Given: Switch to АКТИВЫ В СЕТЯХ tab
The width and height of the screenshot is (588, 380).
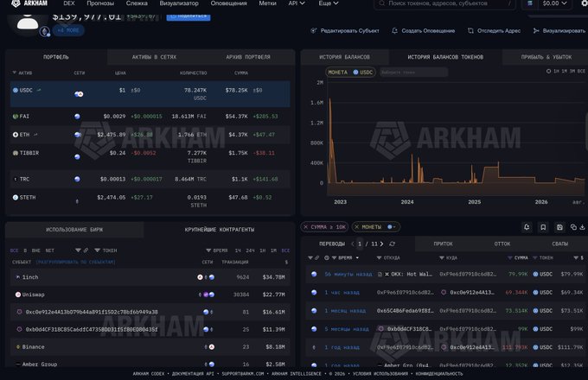Looking at the screenshot, I should (x=154, y=57).
